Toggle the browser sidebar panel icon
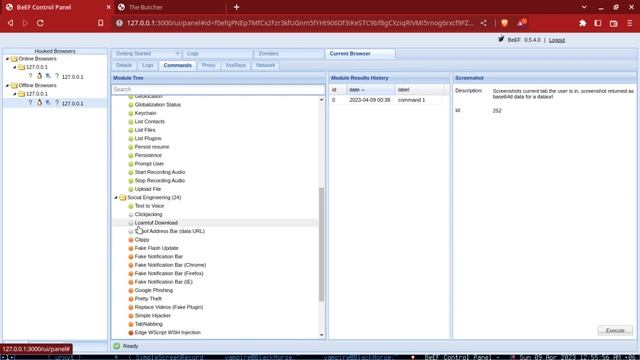Image resolution: width=640 pixels, height=360 pixels. (x=598, y=23)
